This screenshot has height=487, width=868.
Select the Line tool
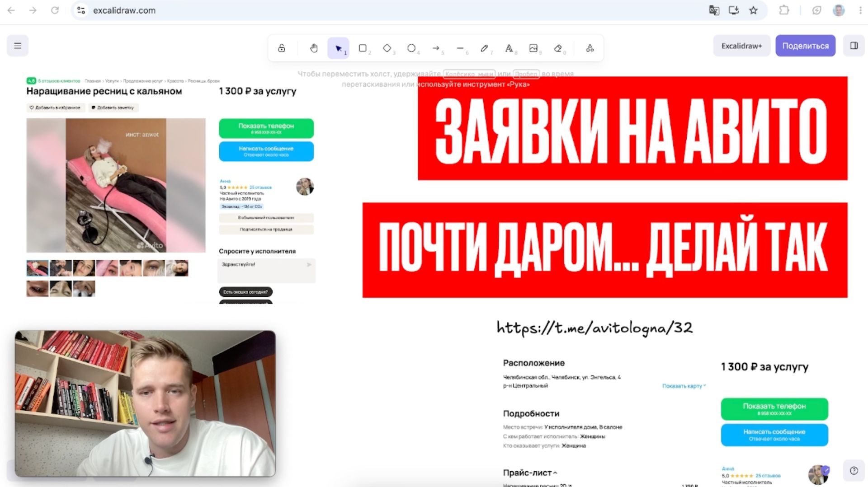click(460, 48)
